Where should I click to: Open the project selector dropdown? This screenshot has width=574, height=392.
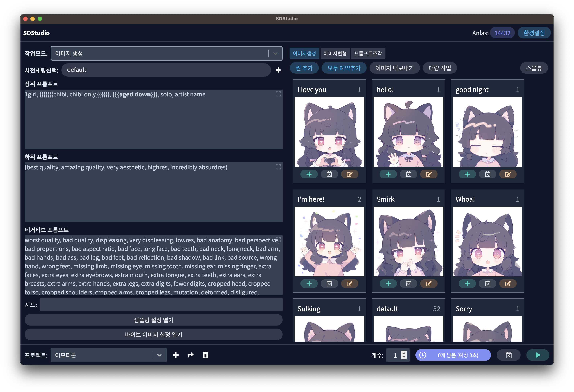(159, 355)
